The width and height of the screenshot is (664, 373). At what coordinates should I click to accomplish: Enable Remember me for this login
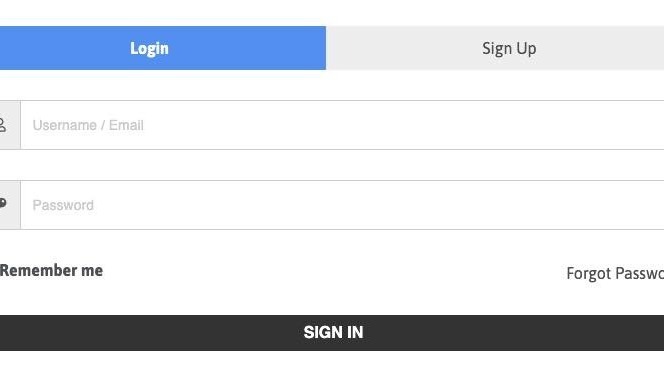(x=51, y=271)
